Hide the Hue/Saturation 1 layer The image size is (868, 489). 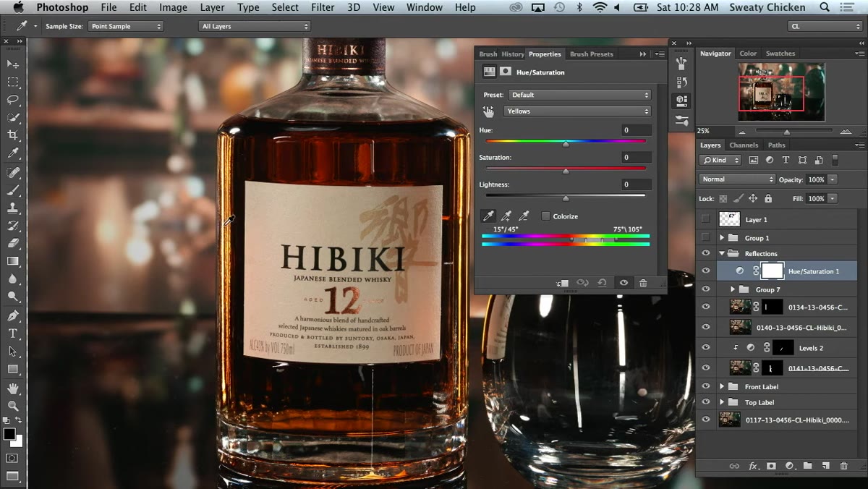click(706, 271)
